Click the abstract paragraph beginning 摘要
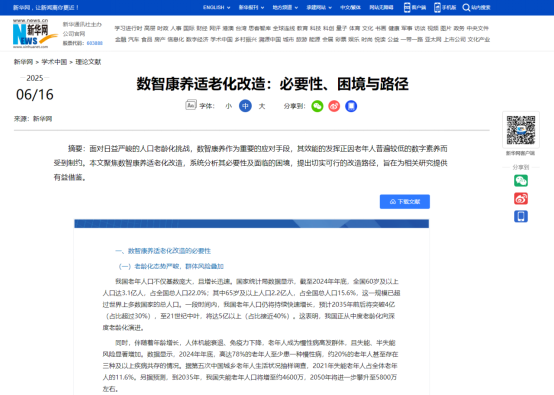 click(x=251, y=163)
